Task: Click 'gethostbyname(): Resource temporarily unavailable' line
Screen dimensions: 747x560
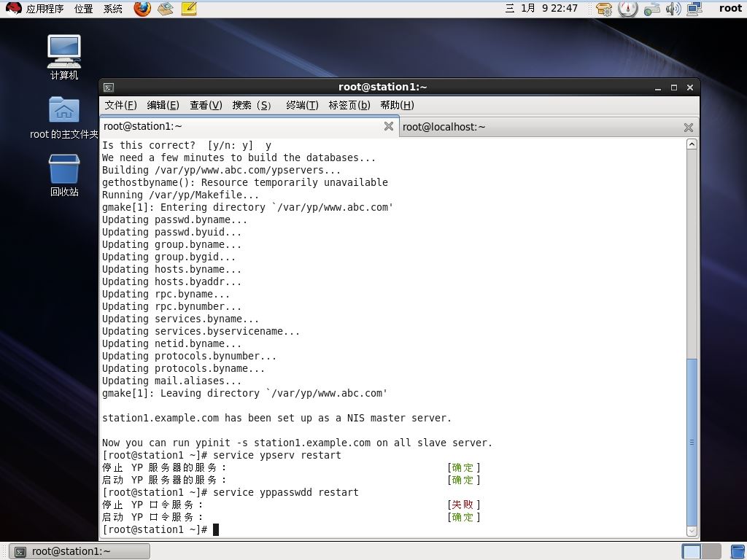Action: tap(245, 183)
